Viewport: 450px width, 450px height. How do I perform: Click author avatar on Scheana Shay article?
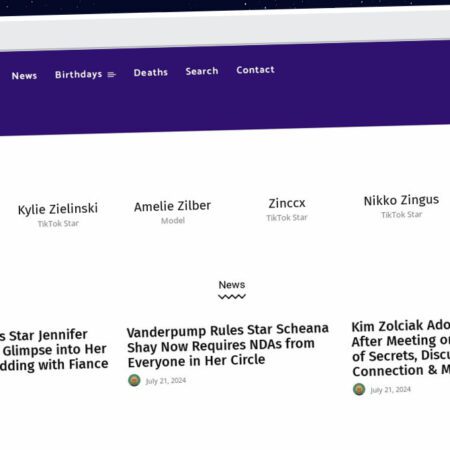click(x=134, y=380)
